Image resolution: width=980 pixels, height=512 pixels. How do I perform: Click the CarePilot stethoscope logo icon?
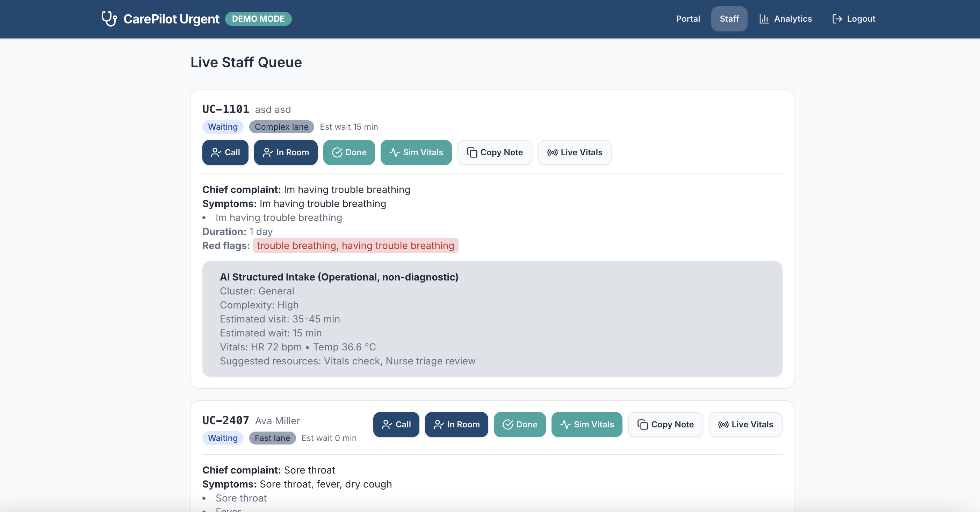[109, 19]
